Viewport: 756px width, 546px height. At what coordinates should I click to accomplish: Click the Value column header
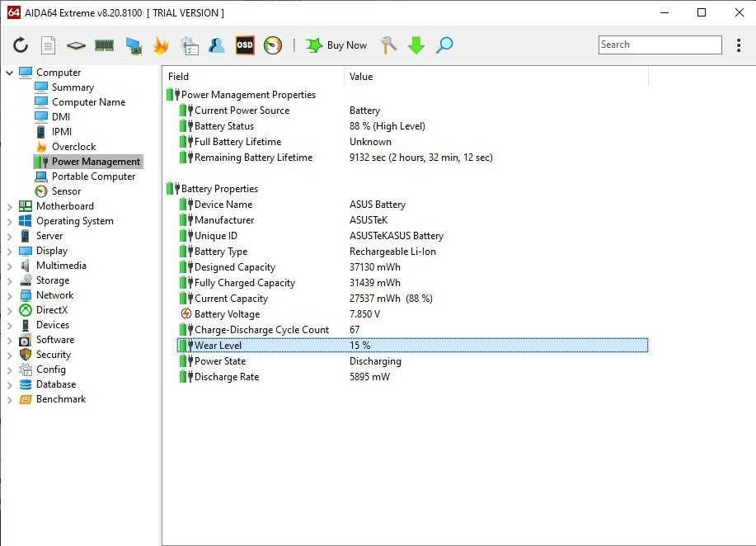pyautogui.click(x=496, y=77)
